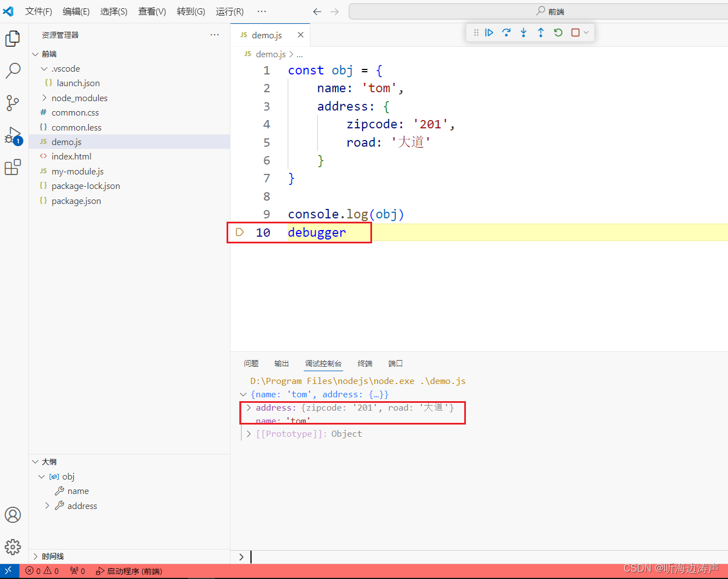Switch to the 输出 panel tab
This screenshot has height=579, width=728.
282,363
